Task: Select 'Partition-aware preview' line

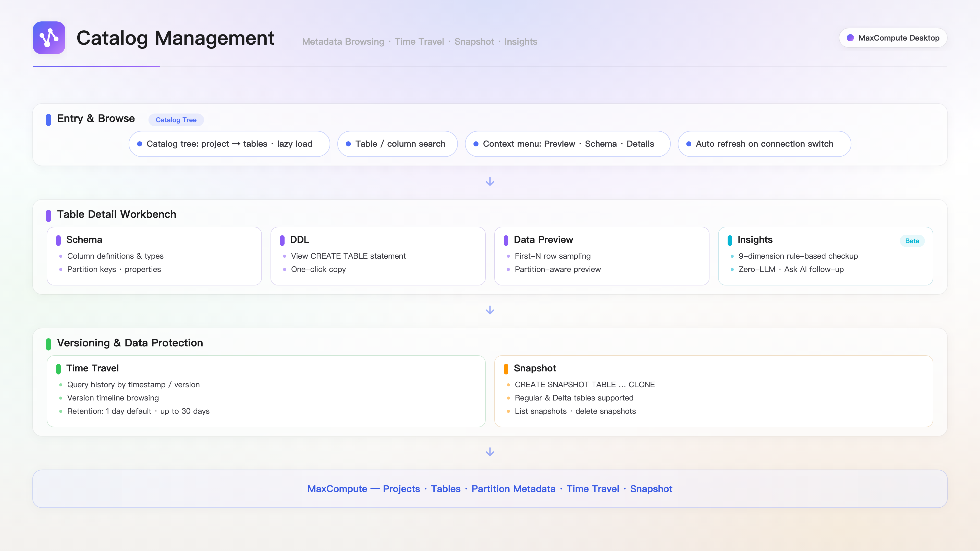Action: [558, 269]
